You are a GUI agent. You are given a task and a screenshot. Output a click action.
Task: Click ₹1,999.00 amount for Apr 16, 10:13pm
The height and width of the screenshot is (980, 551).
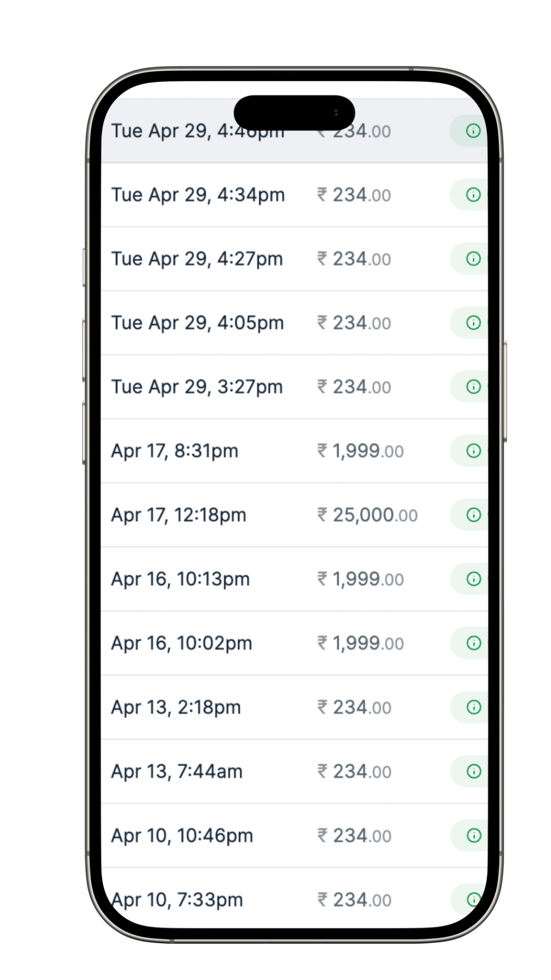(x=360, y=579)
